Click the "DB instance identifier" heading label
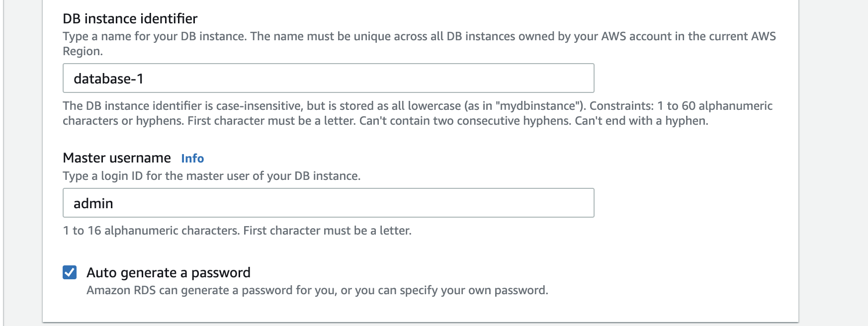868x326 pixels. pos(130,19)
